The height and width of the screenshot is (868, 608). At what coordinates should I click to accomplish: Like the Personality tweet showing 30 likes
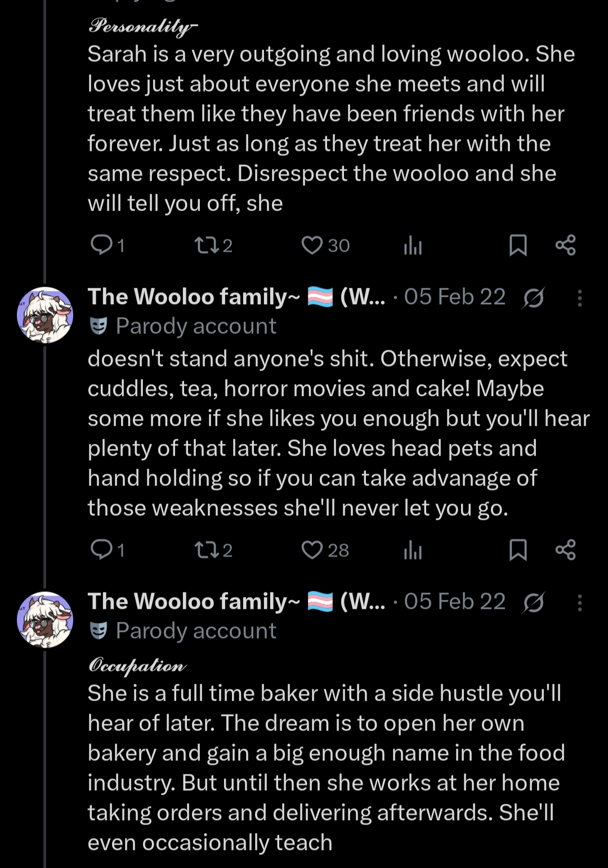pyautogui.click(x=311, y=245)
